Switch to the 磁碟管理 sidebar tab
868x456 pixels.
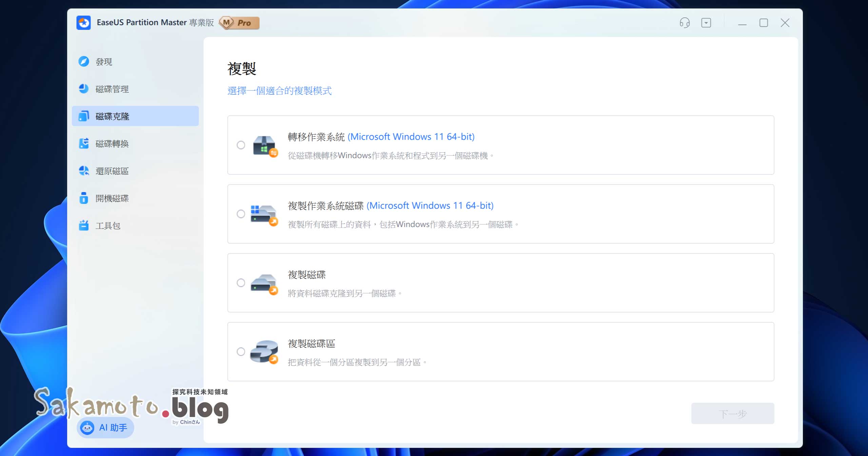(x=112, y=89)
